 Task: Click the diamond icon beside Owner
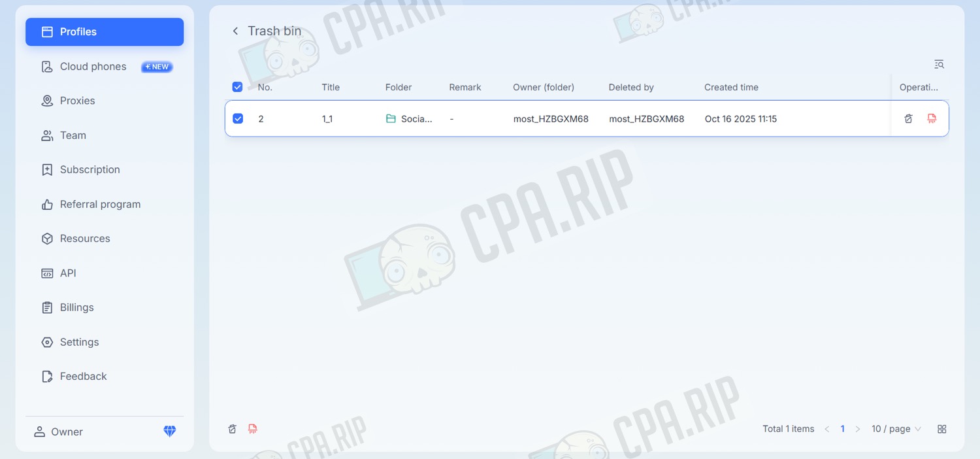170,432
